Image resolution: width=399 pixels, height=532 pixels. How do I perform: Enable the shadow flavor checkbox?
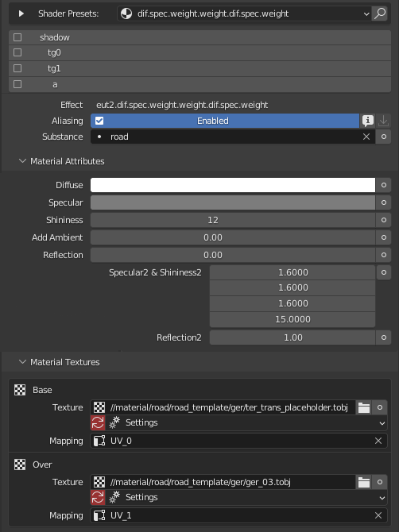17,37
